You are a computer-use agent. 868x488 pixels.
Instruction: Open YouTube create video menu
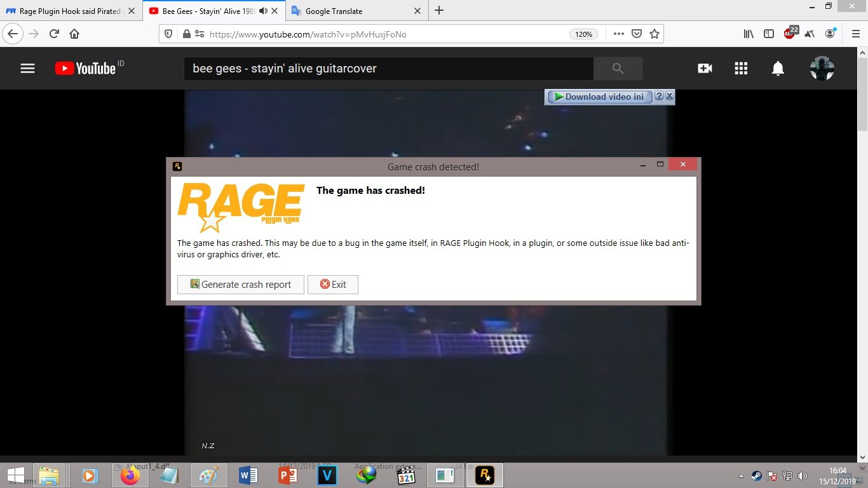point(705,68)
